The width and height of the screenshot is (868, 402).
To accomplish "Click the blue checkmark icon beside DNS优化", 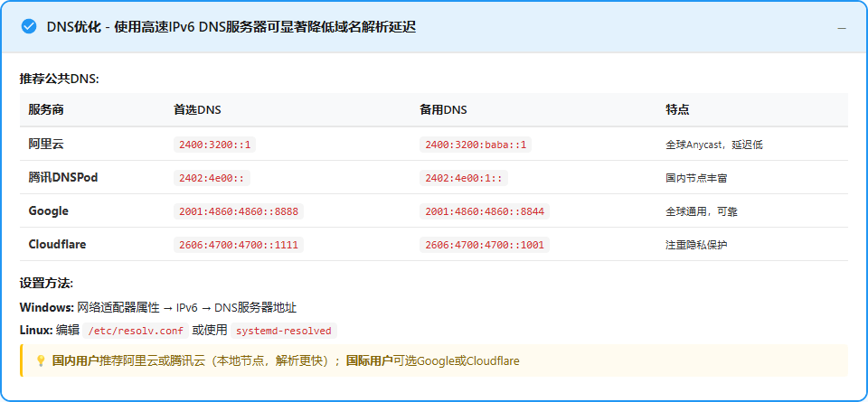I will (28, 27).
